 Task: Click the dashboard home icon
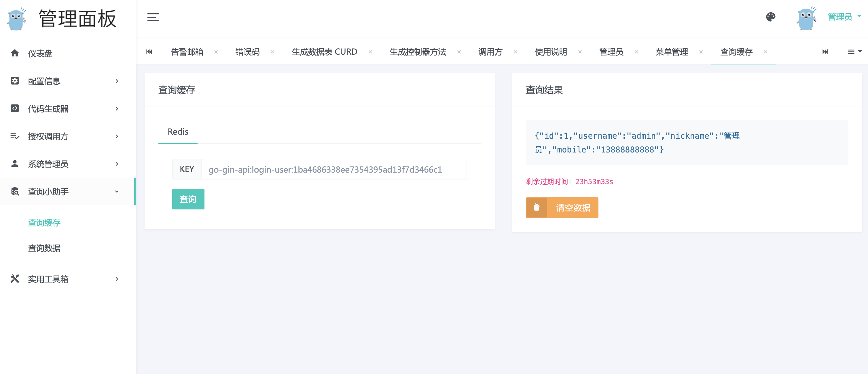point(14,53)
